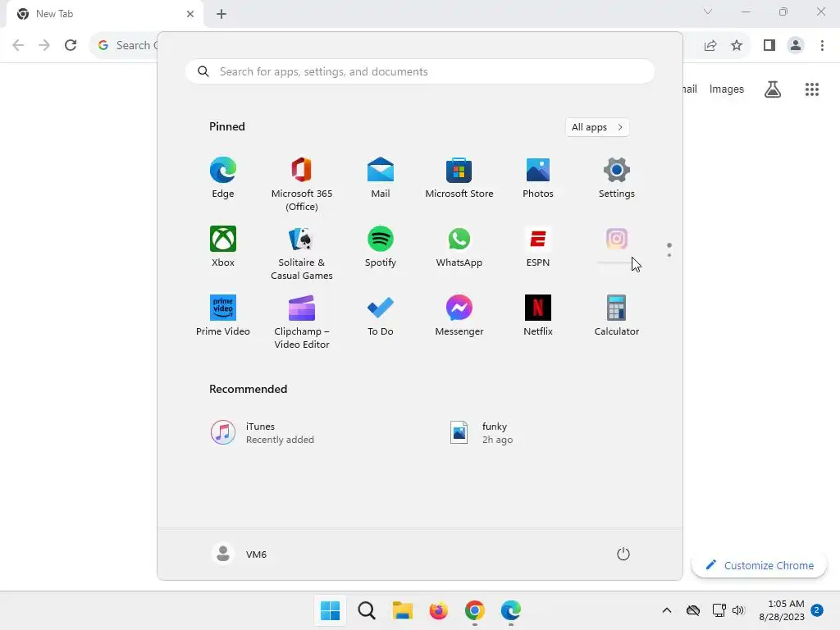Screen dimensions: 840x630
Task: Open a new Chrome tab
Action: point(221,14)
